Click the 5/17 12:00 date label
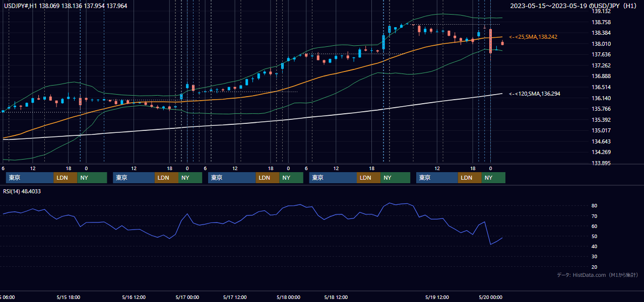644x302 pixels. click(x=235, y=297)
